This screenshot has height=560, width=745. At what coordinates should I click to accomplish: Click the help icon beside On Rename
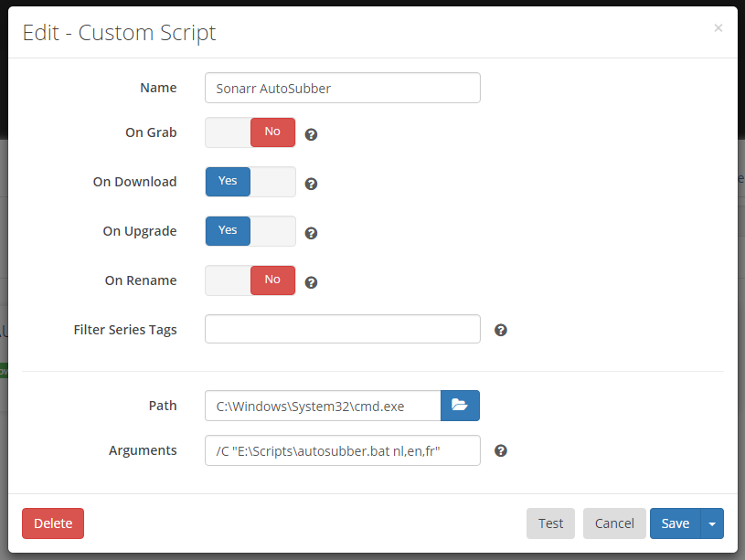tap(311, 282)
